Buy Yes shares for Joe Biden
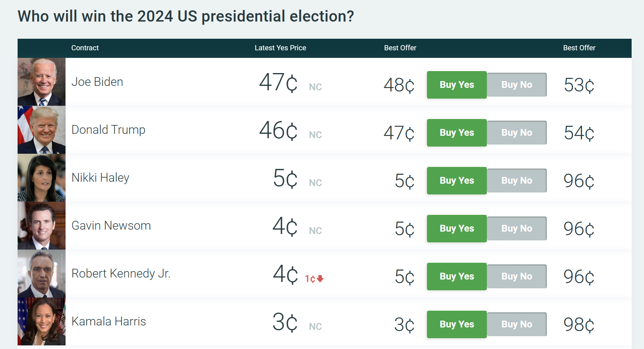 pyautogui.click(x=457, y=85)
